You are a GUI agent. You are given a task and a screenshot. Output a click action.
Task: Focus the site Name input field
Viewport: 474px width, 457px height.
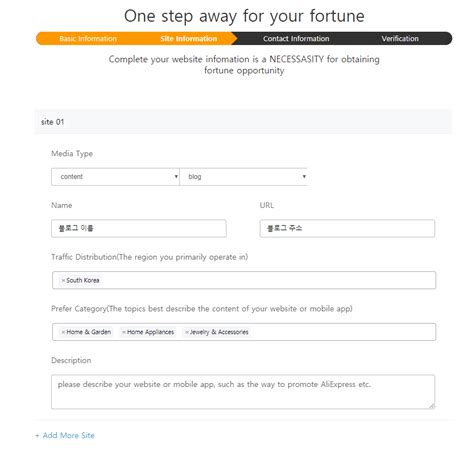click(139, 228)
